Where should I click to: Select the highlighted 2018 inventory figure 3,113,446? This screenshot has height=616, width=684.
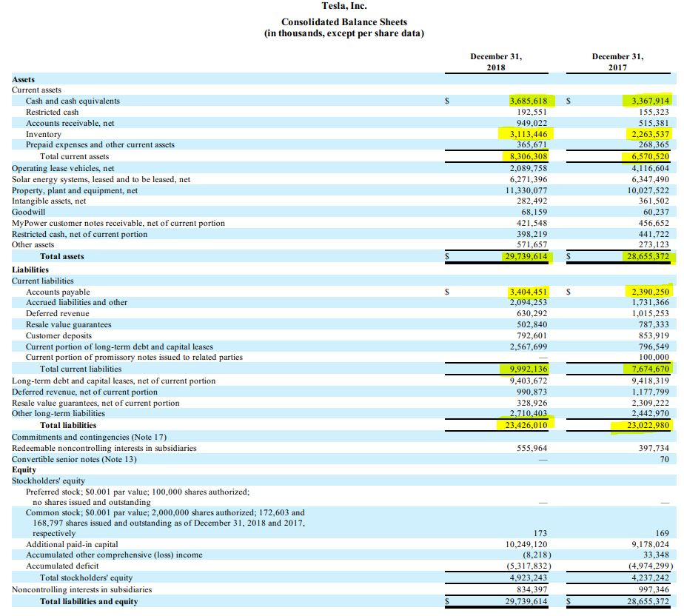point(528,134)
